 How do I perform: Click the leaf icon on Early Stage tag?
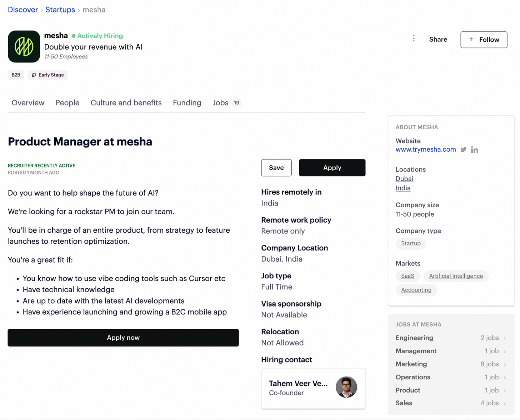click(x=34, y=75)
